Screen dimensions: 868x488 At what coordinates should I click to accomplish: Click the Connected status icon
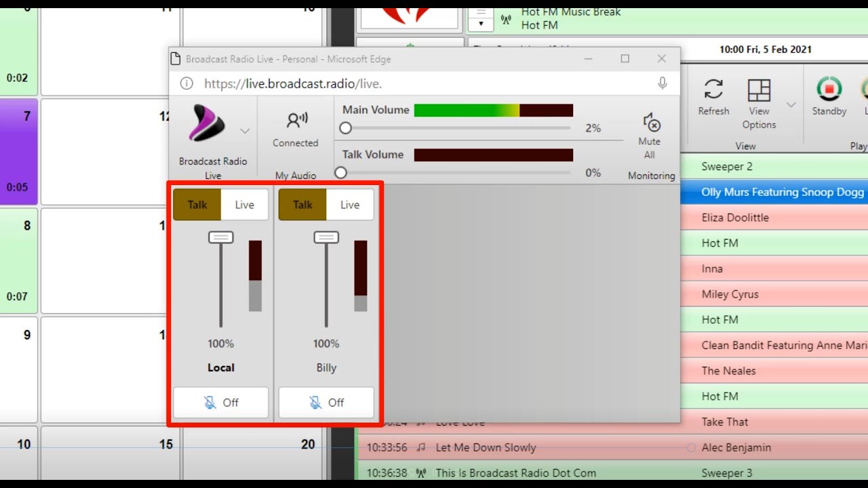(x=296, y=121)
